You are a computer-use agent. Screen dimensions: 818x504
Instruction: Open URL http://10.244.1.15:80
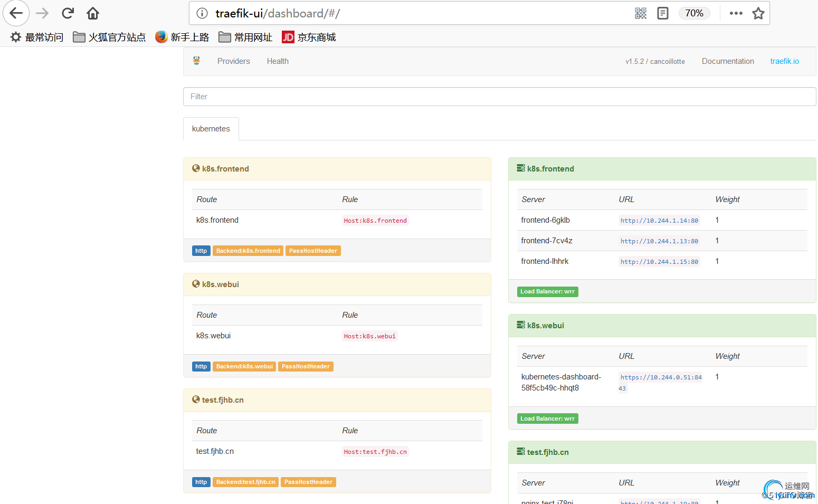coord(659,262)
